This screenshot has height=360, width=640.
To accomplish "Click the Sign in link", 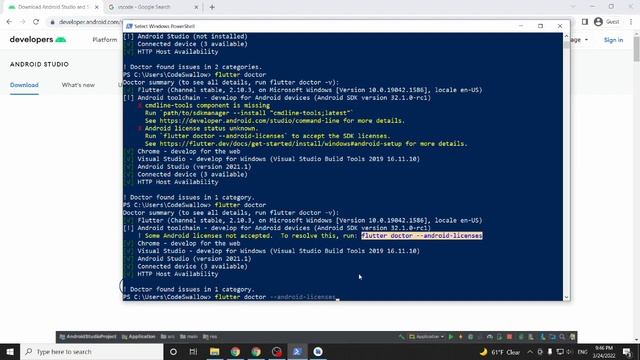I will tap(613, 40).
